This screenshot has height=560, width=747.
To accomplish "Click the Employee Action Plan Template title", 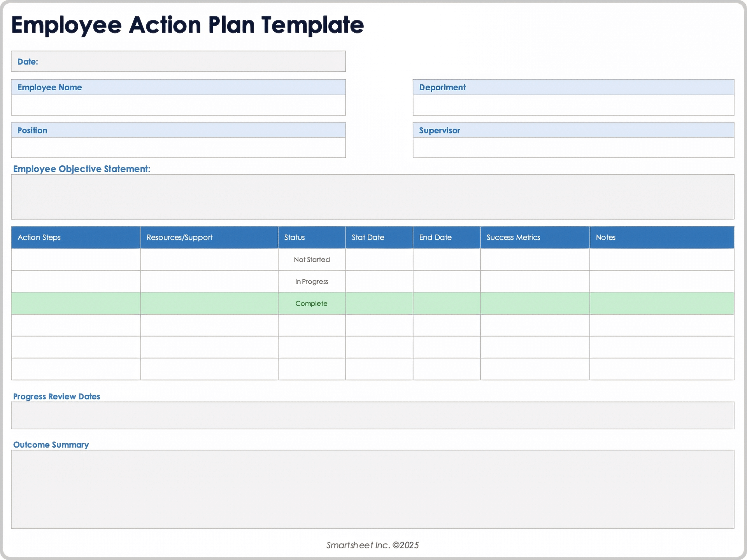I will (x=188, y=25).
